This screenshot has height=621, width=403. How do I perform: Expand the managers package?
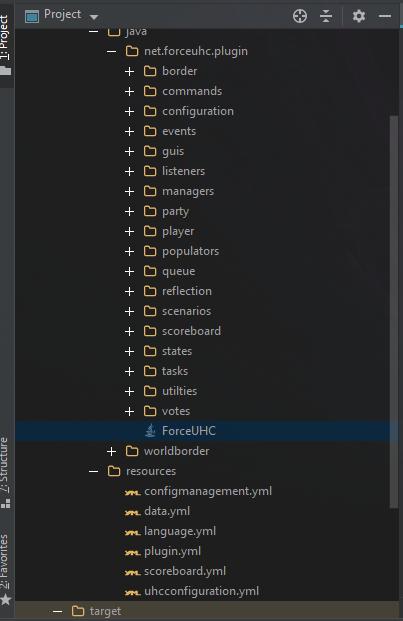129,192
